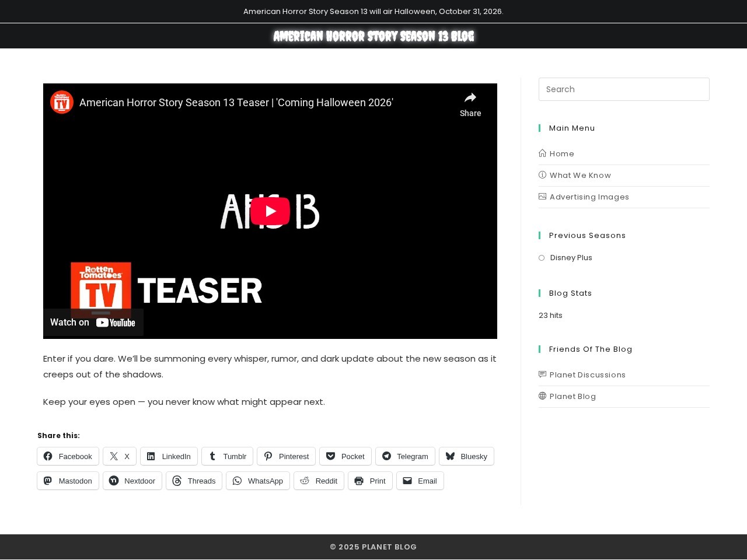Share the post on Reddit
This screenshot has width=747, height=560.
(319, 481)
